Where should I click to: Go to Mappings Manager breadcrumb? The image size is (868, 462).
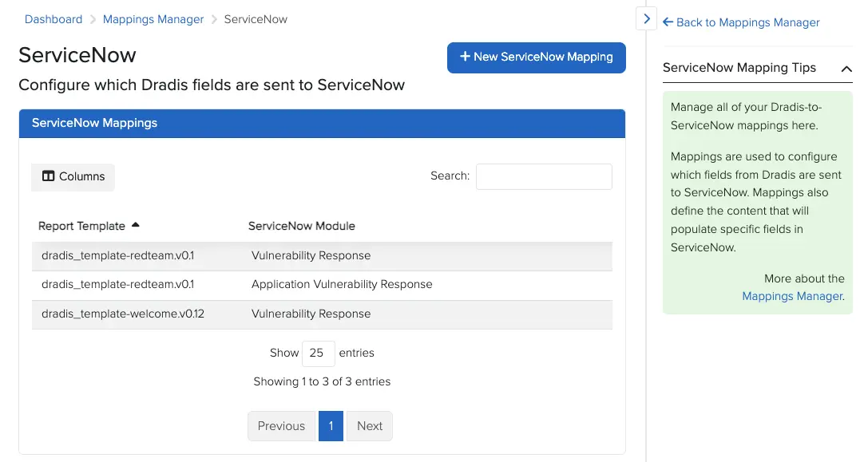point(153,19)
